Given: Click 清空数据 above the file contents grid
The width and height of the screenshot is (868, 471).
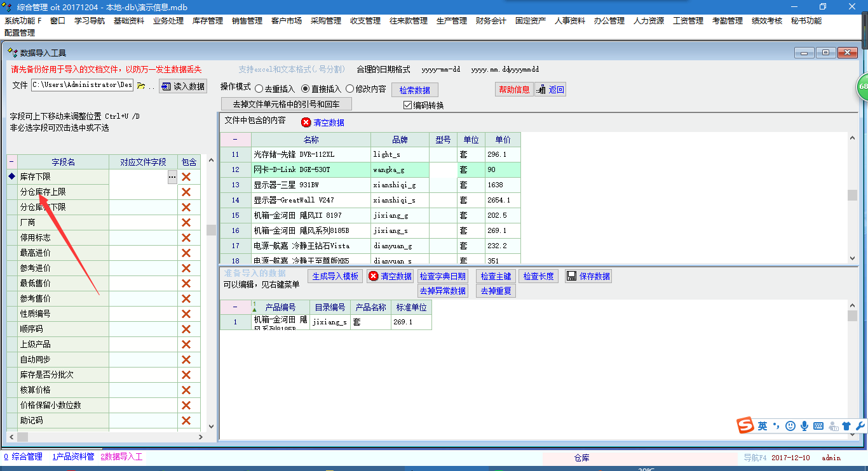Looking at the screenshot, I should [x=323, y=123].
